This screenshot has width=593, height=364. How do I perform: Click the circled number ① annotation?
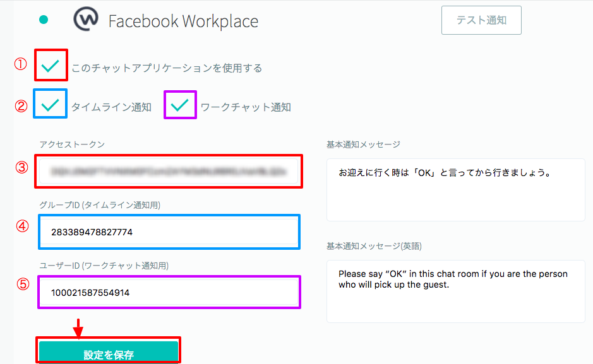tap(21, 64)
